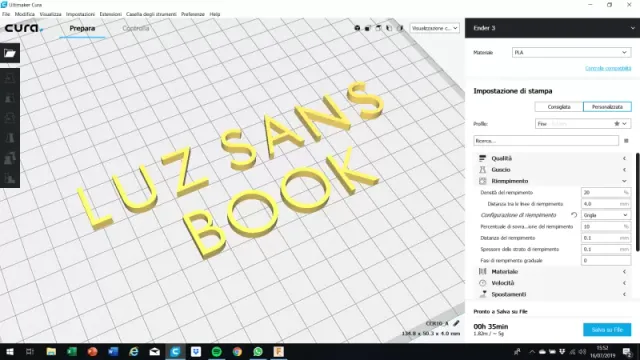Open the Griglia infill pattern dropdown
The image size is (640, 360).
tap(606, 215)
